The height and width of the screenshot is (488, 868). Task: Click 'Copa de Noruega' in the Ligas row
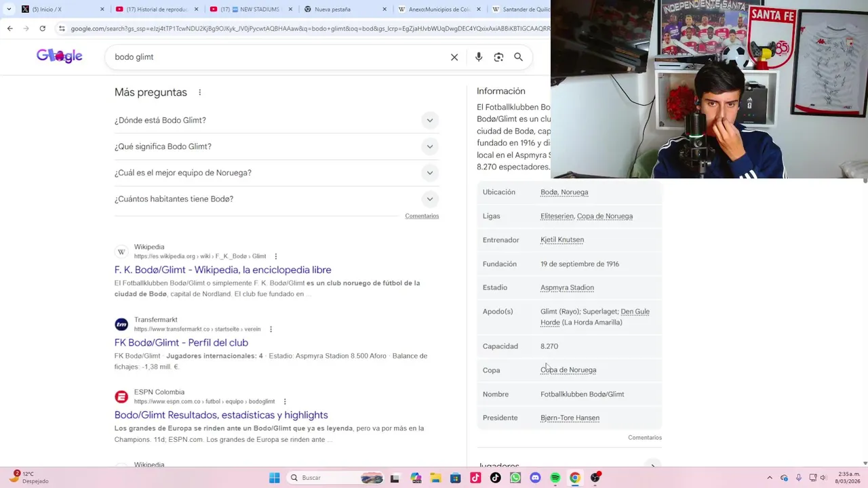point(605,216)
